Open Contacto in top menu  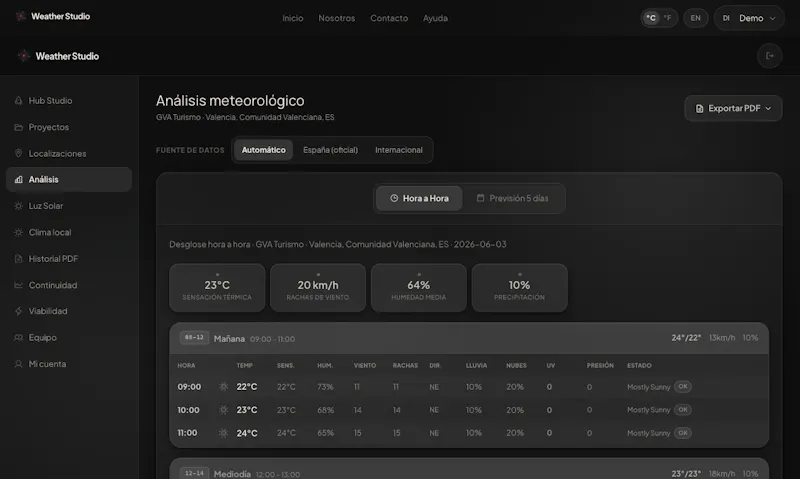(x=389, y=18)
